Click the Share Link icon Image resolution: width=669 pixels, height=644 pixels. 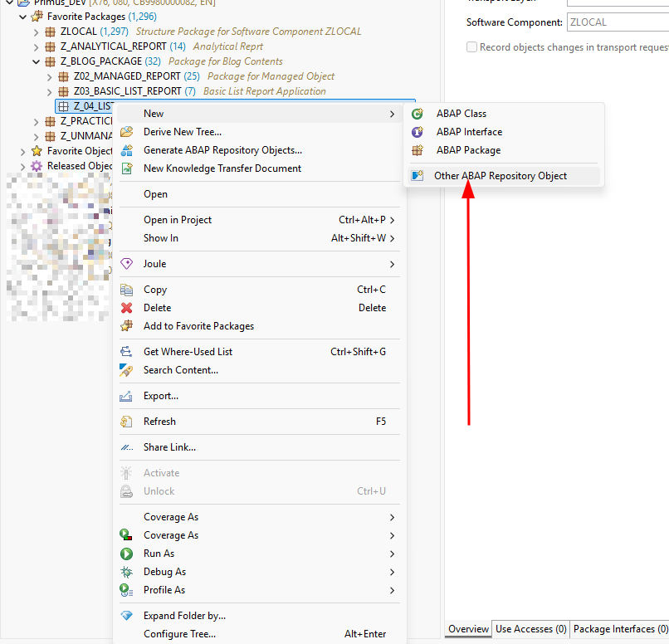coord(127,447)
